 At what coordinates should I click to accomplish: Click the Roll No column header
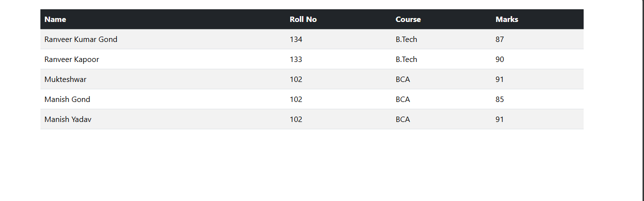click(x=303, y=20)
